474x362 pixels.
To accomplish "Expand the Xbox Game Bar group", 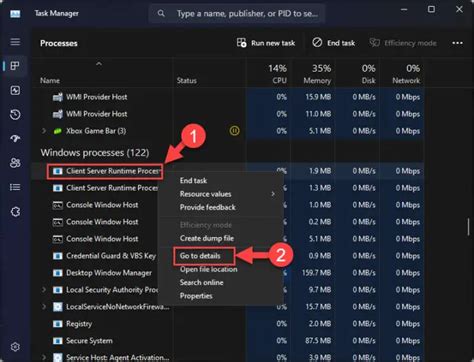I will [x=44, y=131].
